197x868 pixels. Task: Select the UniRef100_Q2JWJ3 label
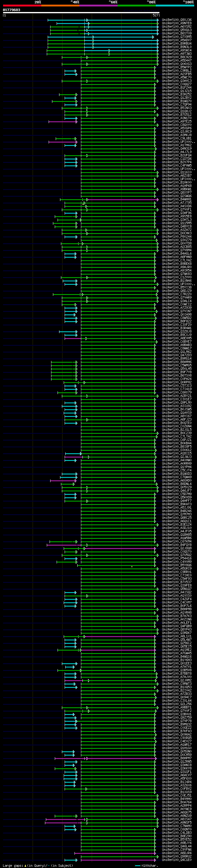[177, 457]
